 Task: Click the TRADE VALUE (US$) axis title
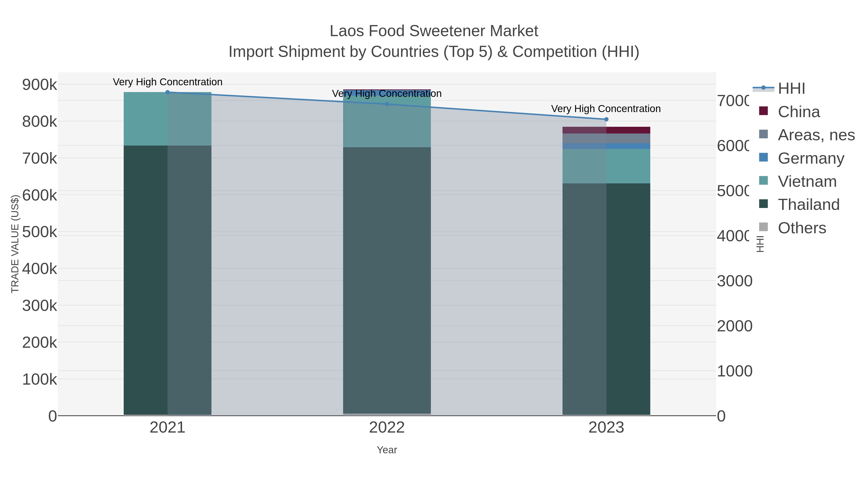pyautogui.click(x=15, y=244)
